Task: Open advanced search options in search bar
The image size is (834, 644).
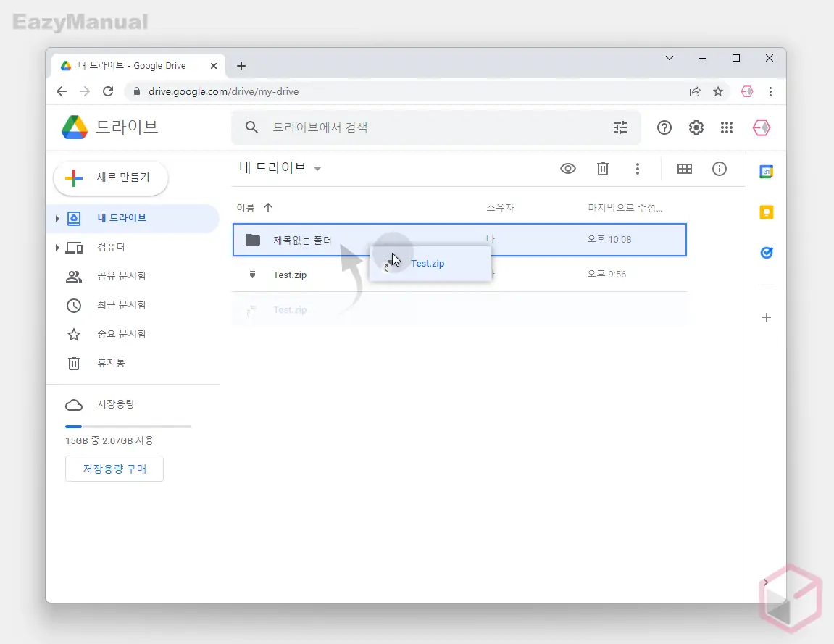Action: pyautogui.click(x=620, y=127)
